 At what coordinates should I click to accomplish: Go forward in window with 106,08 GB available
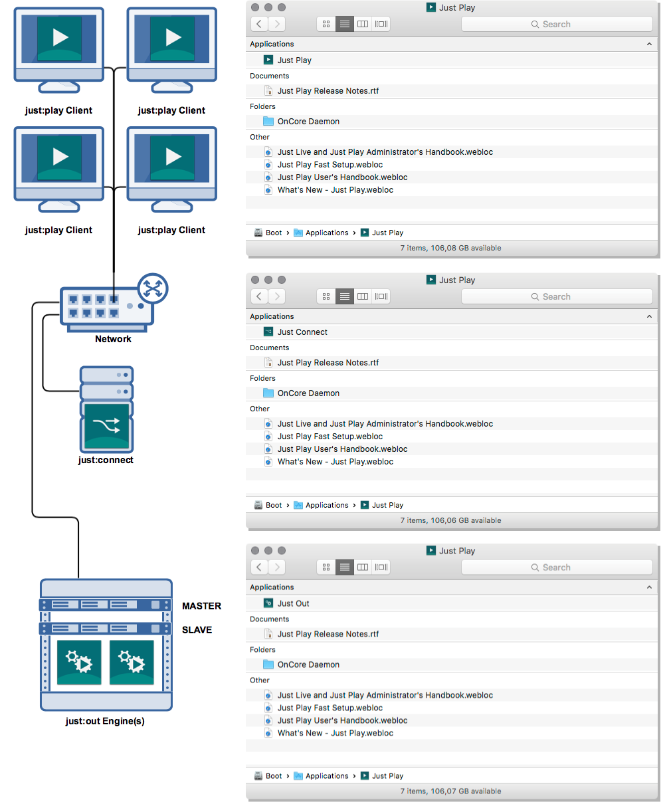(277, 24)
